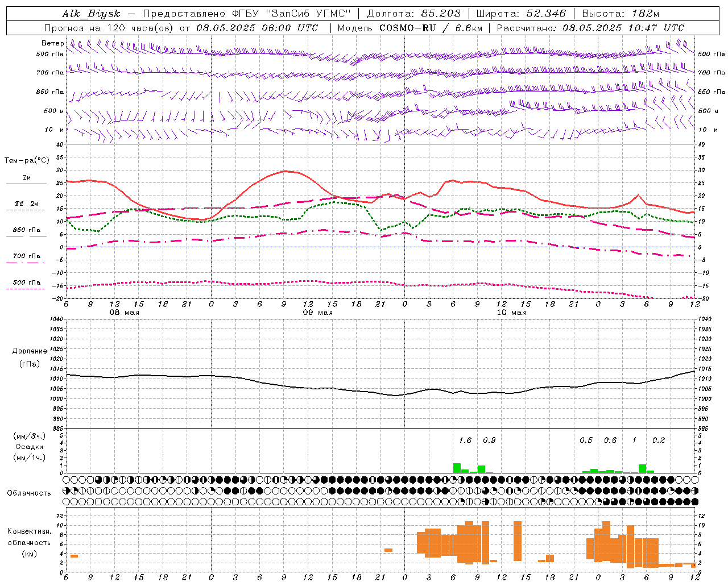Image resolution: width=728 pixels, height=582 pixels.
Task: Click the 0.2 precipitation total value
Action: 659,440
